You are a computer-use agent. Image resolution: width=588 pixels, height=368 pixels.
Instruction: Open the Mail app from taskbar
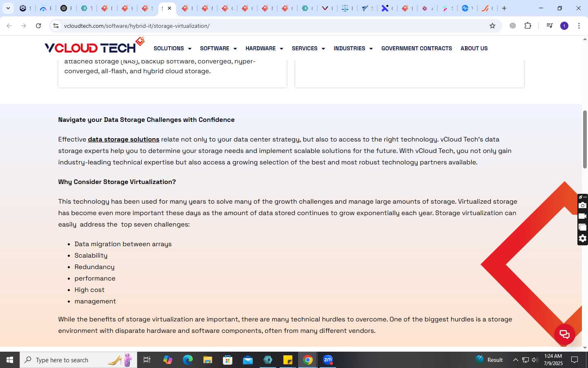pyautogui.click(x=247, y=360)
